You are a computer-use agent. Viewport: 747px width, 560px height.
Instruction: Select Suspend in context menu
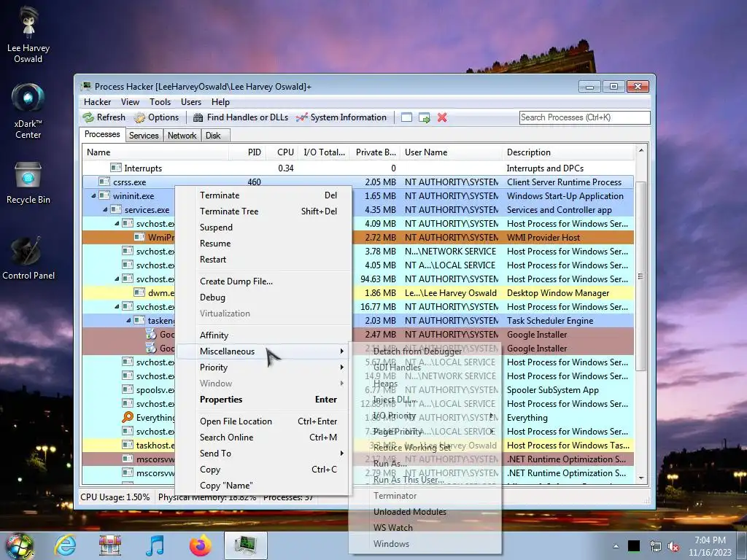(263, 227)
